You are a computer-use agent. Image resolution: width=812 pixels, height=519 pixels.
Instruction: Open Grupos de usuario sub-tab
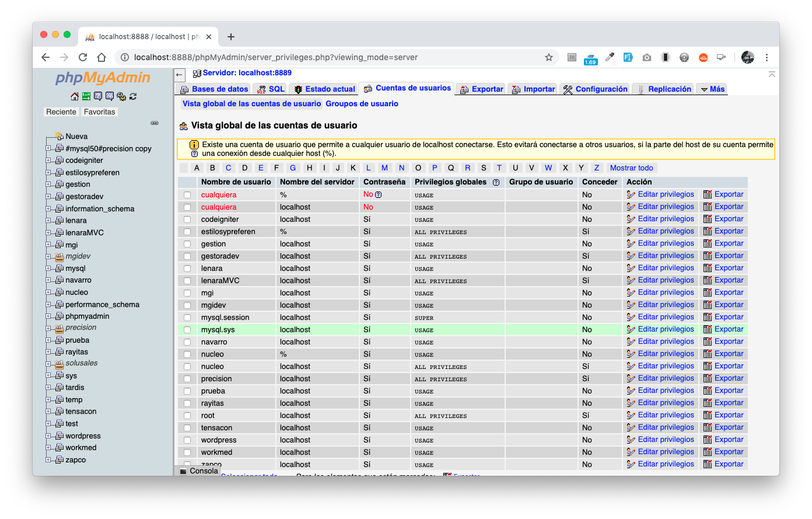(x=362, y=104)
